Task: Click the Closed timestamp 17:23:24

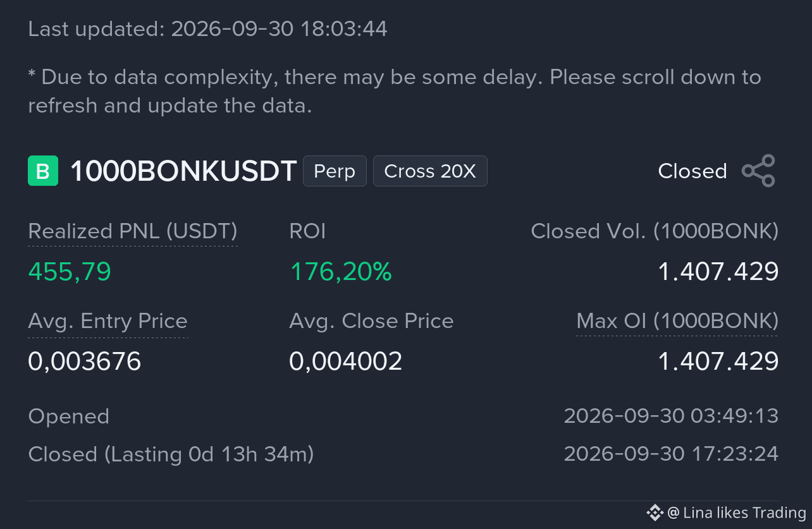Action: click(671, 454)
